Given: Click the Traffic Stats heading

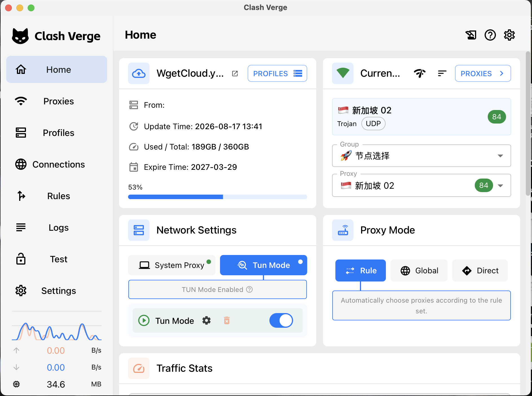Looking at the screenshot, I should click(184, 368).
